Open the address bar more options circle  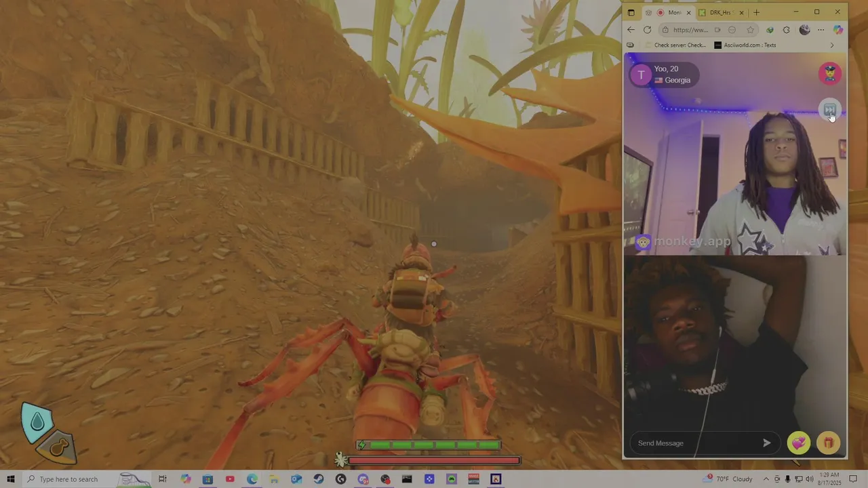tap(732, 30)
